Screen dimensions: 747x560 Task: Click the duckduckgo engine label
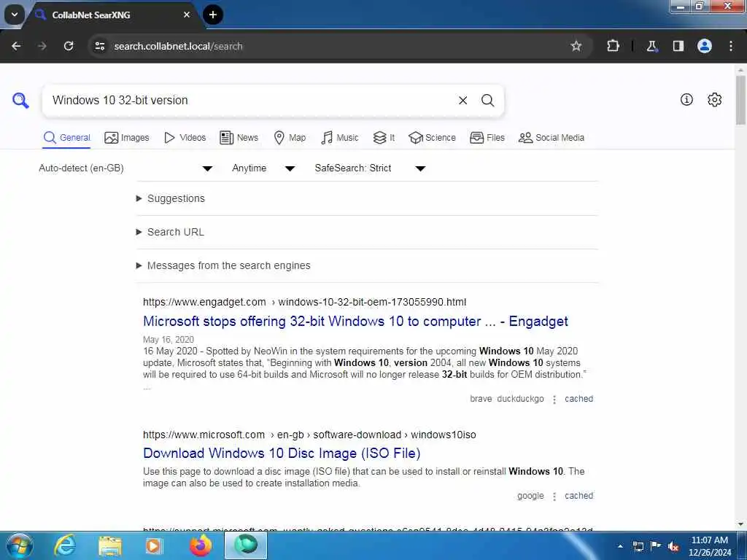click(x=520, y=399)
